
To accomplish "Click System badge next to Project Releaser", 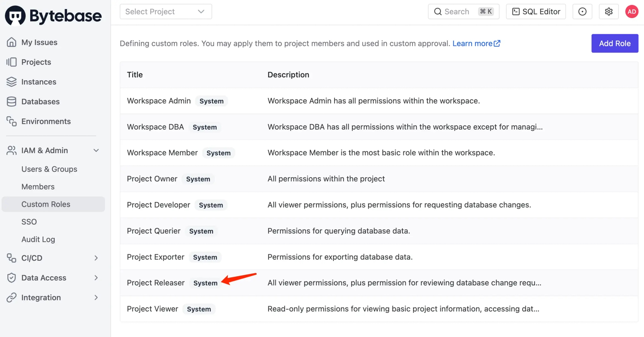I will pos(205,283).
